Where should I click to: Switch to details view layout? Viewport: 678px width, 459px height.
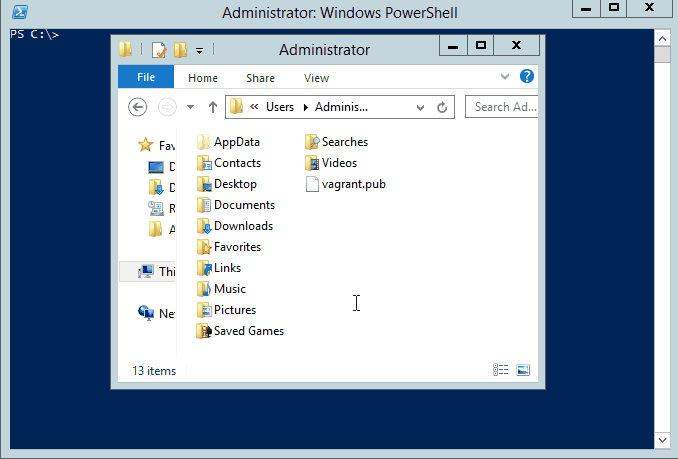pyautogui.click(x=500, y=370)
